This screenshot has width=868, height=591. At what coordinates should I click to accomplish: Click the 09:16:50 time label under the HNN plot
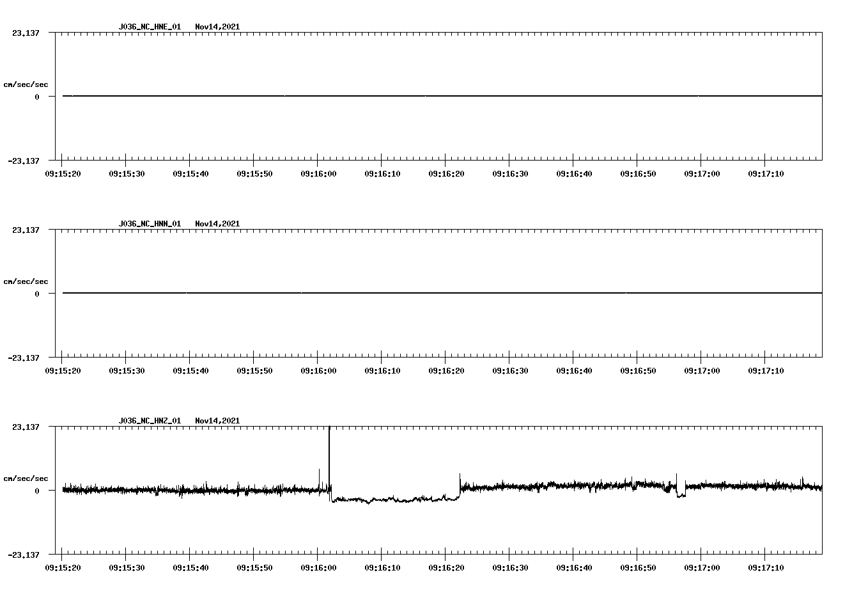pos(638,371)
